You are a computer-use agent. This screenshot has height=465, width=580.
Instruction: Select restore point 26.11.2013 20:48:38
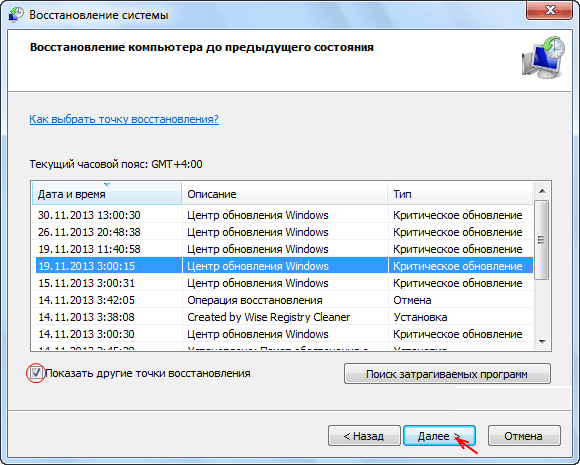click(x=283, y=232)
